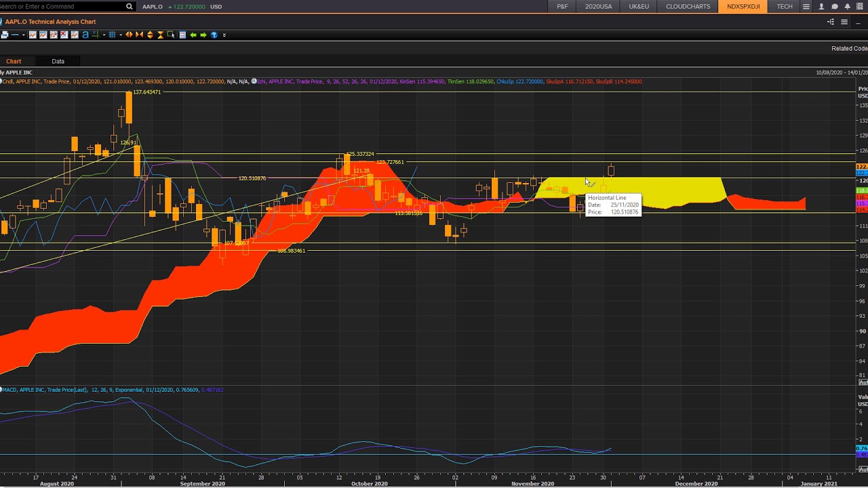This screenshot has height=488, width=868.
Task: Open the notifications bell icon
Action: (847, 6)
